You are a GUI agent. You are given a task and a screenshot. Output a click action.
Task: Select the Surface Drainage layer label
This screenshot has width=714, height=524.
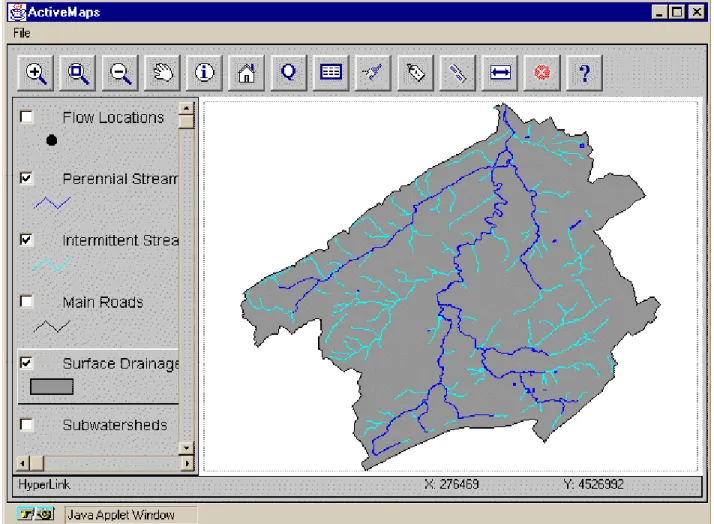(120, 364)
